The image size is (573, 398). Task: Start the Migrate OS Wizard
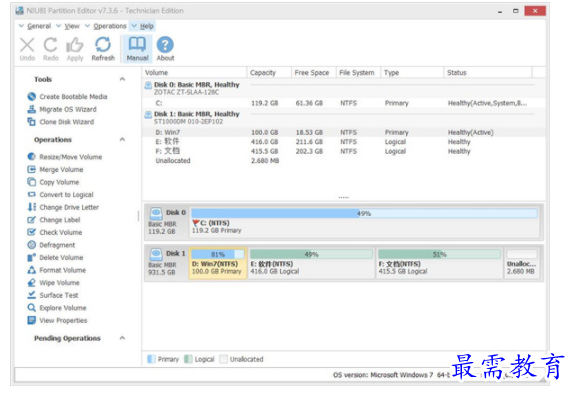[62, 109]
